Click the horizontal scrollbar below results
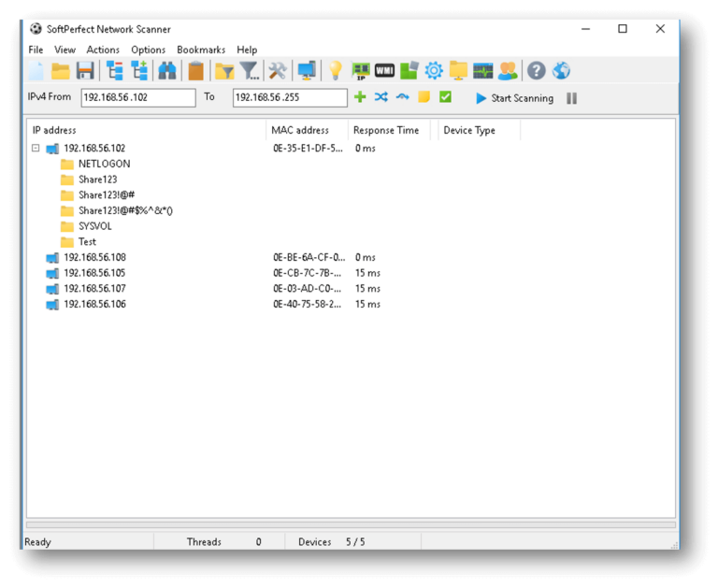This screenshot has width=718, height=588. 351,524
